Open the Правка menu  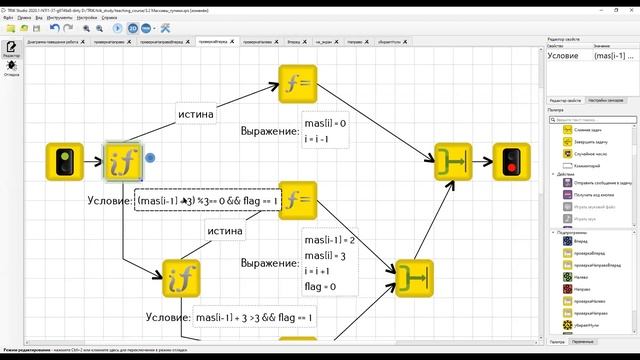coord(24,18)
